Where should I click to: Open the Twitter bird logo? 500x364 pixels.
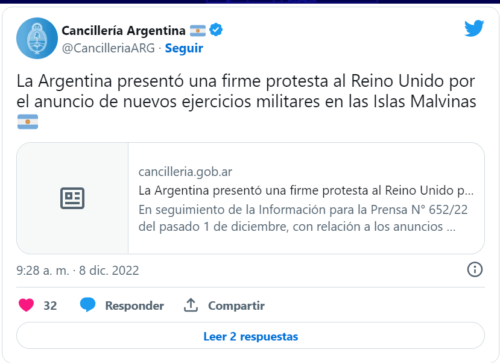474,28
